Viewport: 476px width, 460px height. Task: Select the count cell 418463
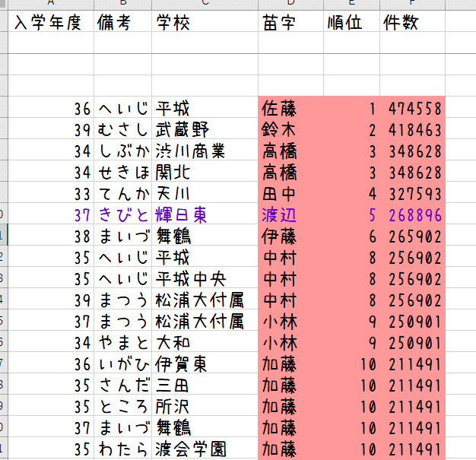[412, 128]
